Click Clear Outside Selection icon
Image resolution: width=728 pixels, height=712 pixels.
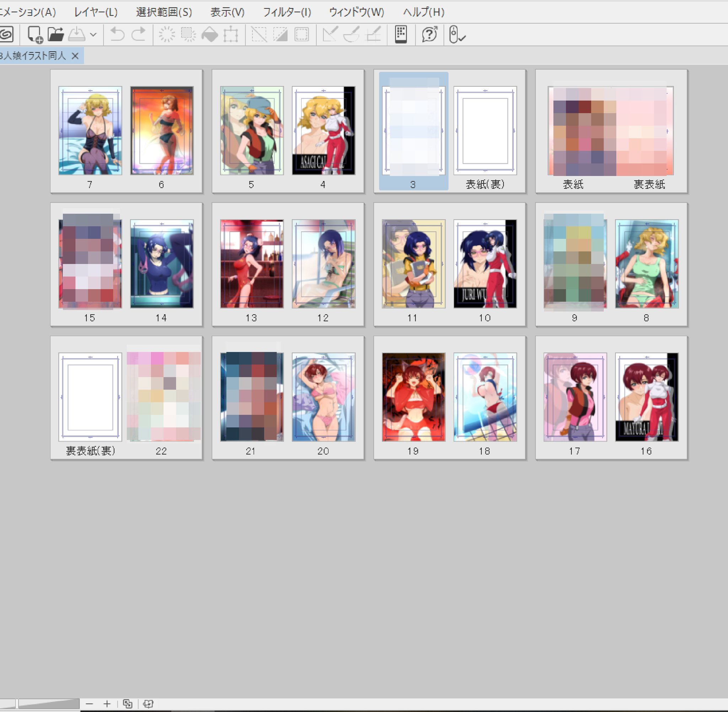(x=188, y=34)
